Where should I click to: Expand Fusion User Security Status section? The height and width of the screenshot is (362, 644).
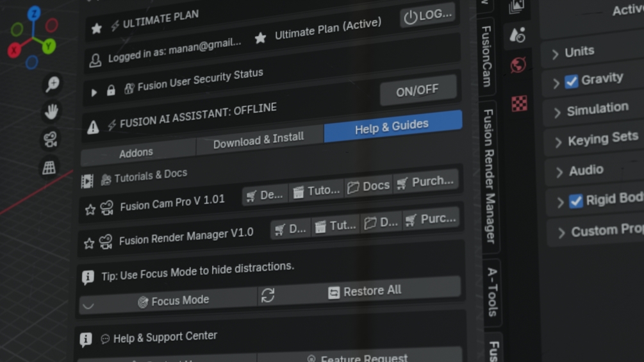click(x=94, y=92)
